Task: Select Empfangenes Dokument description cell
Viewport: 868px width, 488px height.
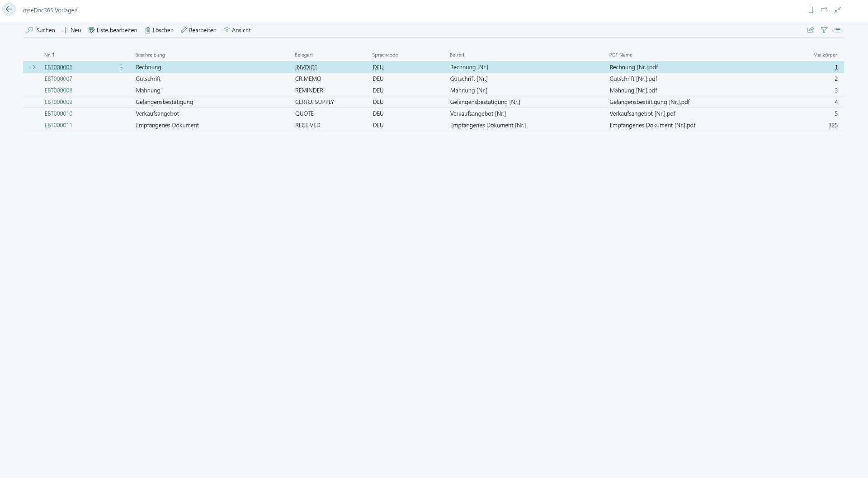Action: tap(167, 126)
